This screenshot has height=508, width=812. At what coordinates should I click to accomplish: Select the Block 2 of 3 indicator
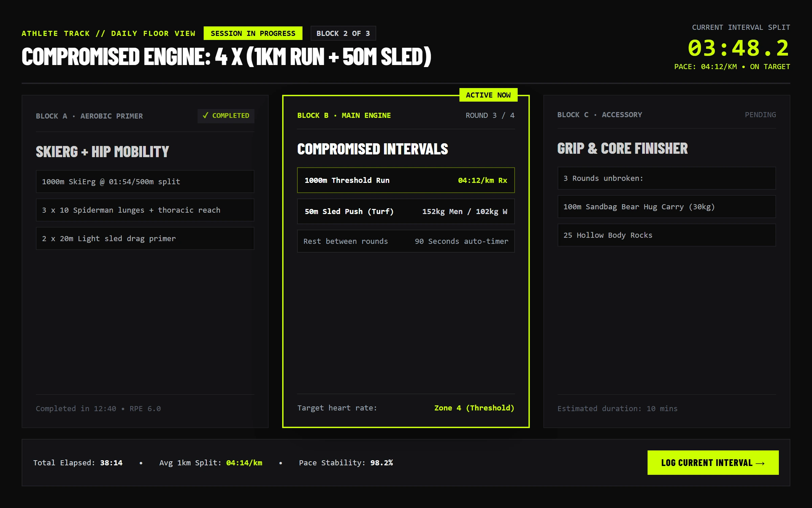343,33
